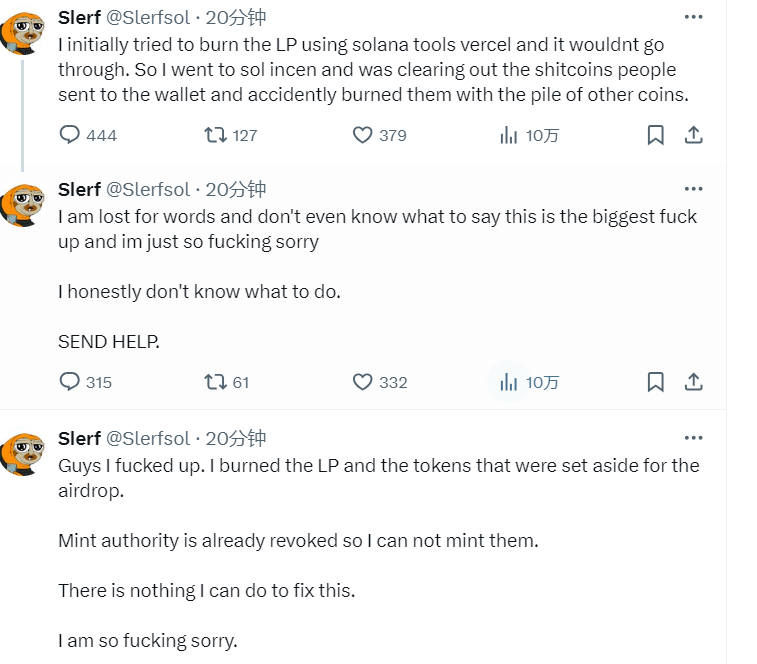Like the tweet with 332 likes
Screen dimensions: 757x664
pyautogui.click(x=363, y=382)
